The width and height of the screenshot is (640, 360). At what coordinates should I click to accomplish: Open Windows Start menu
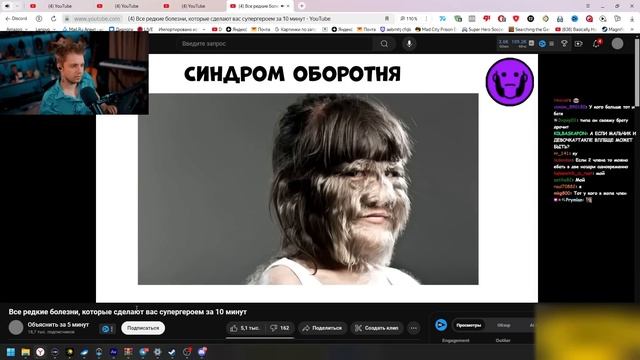(x=11, y=352)
